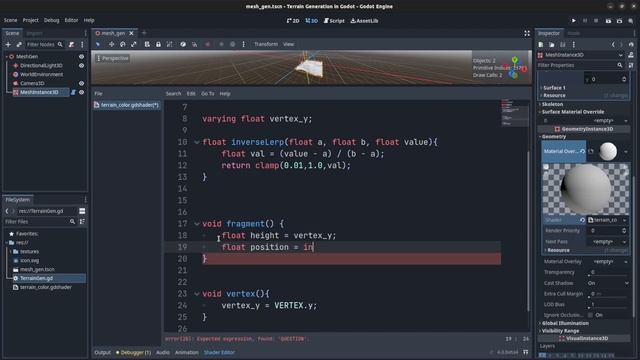Toggle visibility eye of DirectionalLight3D node

[82, 65]
